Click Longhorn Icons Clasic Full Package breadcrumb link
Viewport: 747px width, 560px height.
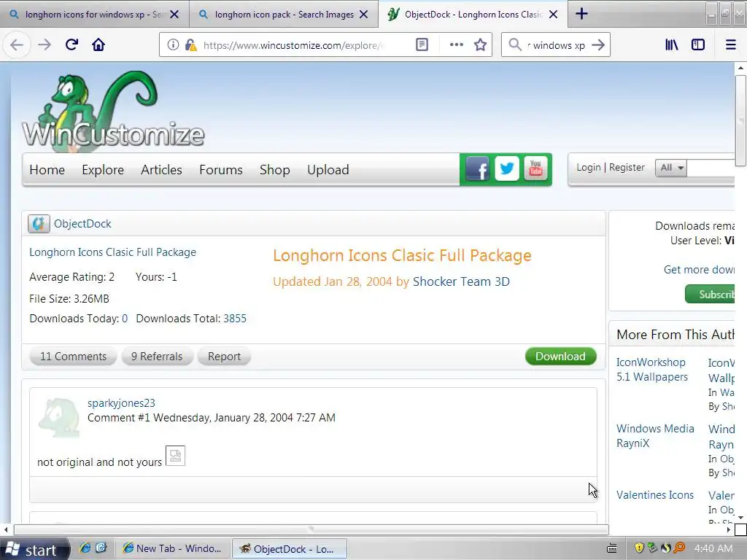(112, 252)
